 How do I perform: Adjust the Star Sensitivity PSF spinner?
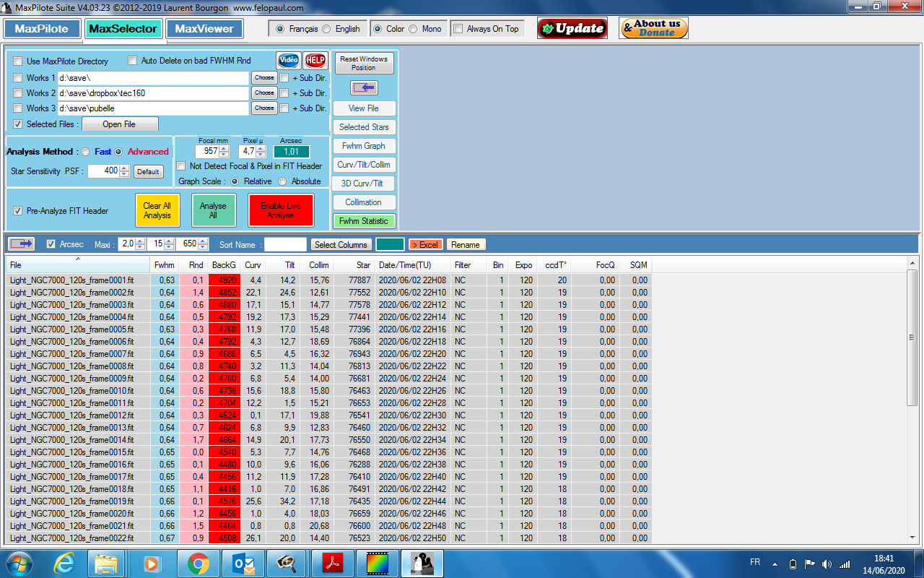[125, 171]
